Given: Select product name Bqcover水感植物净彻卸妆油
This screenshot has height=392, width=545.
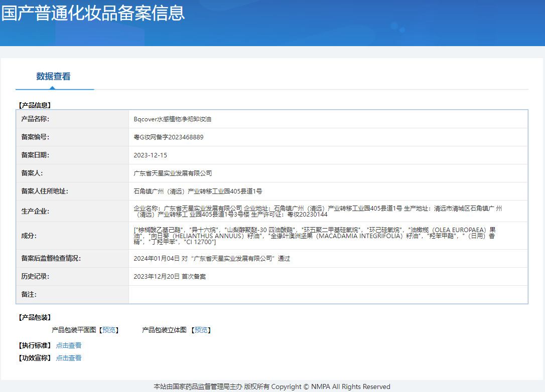Looking at the screenshot, I should pos(173,119).
